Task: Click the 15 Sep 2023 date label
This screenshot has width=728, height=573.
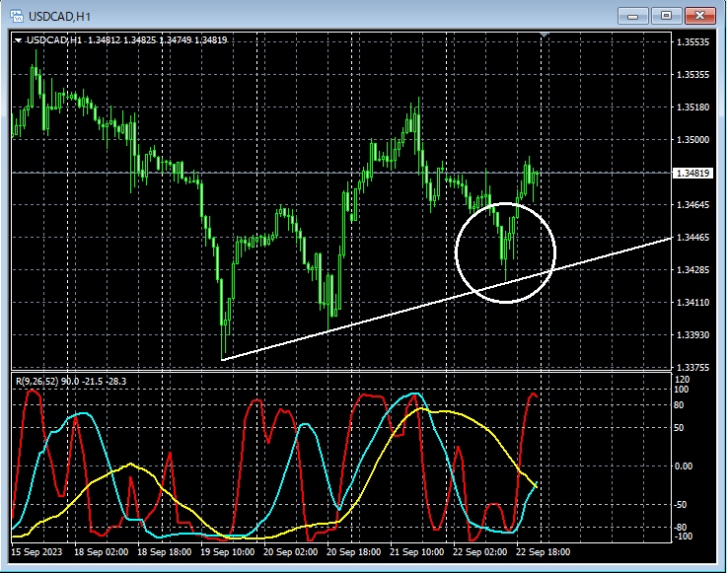Action: pyautogui.click(x=36, y=552)
